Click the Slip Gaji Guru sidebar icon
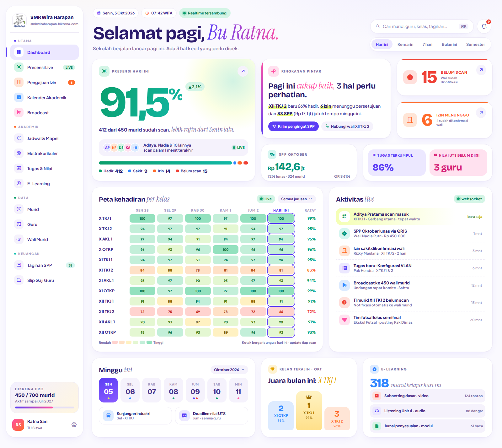Viewport: 502px width, 448px height. [19, 280]
